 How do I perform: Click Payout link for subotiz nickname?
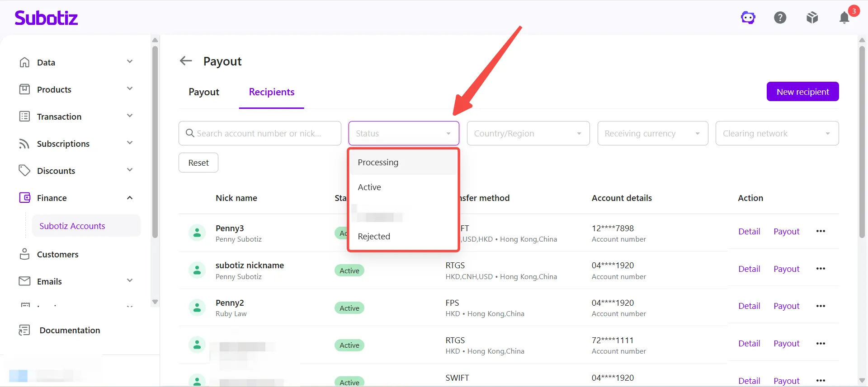tap(787, 269)
